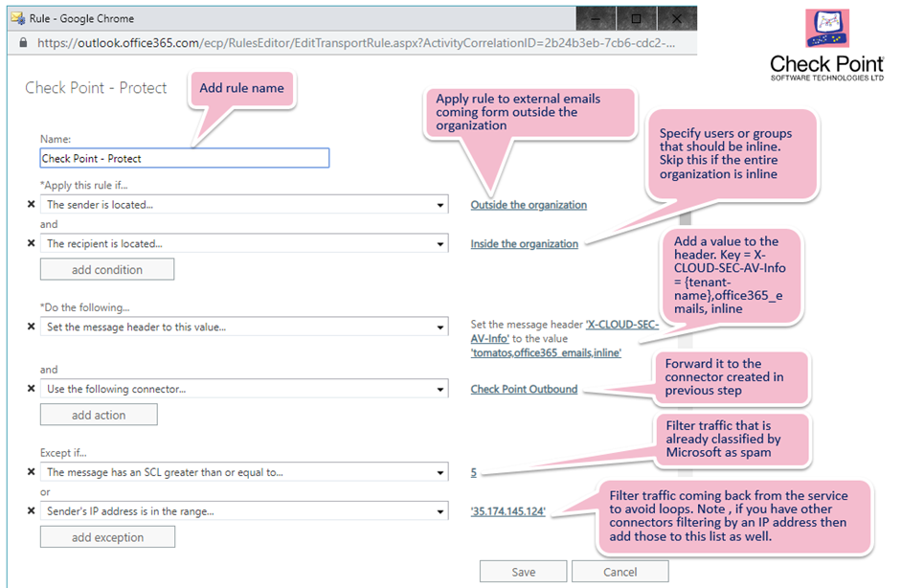Delete the 'Use the following connector' action
Viewport: 924px width, 588px height.
tap(32, 388)
